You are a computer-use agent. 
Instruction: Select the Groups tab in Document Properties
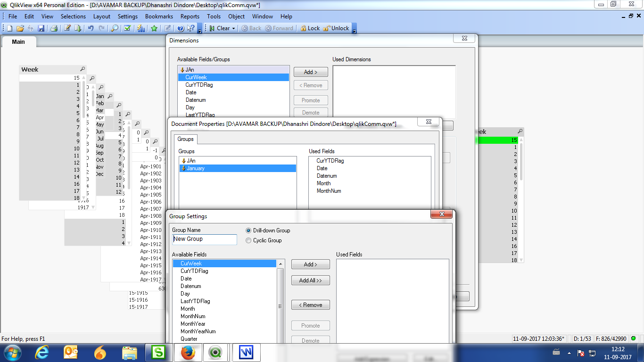tap(186, 139)
